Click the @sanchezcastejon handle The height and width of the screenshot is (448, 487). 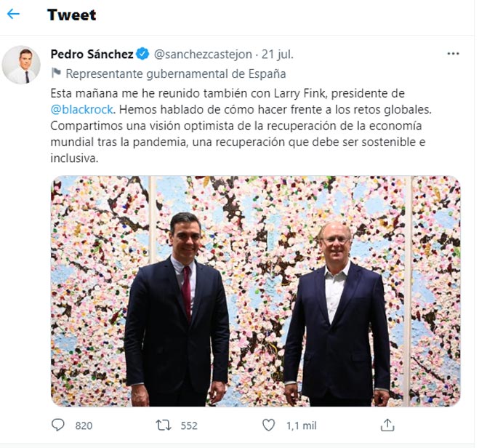tap(203, 55)
